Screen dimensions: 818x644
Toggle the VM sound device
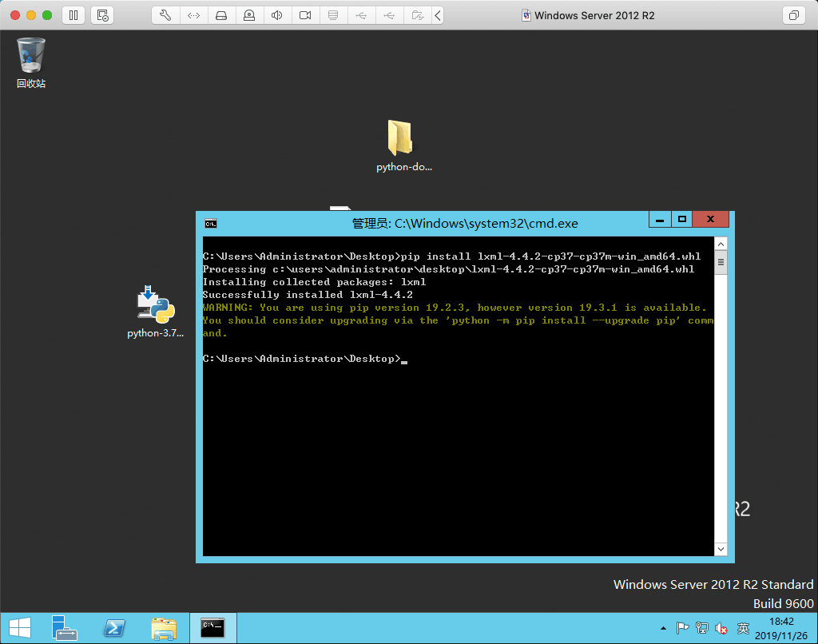(x=277, y=15)
